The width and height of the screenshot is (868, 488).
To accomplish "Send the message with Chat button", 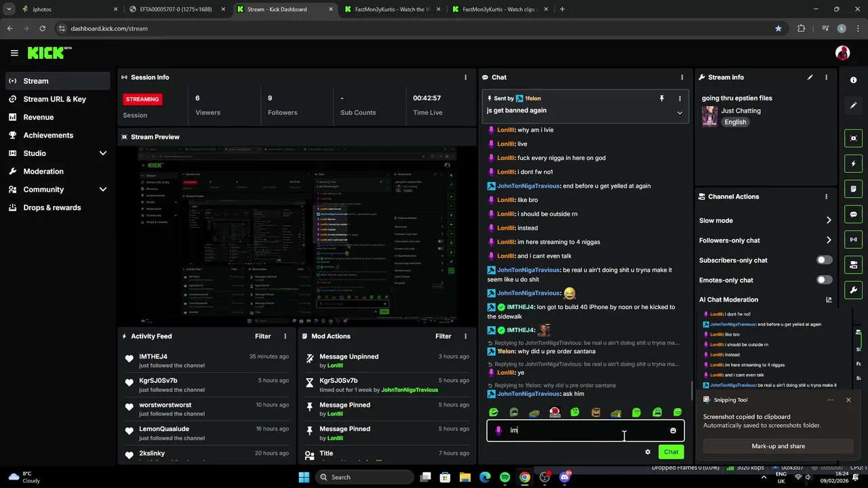I will [671, 452].
